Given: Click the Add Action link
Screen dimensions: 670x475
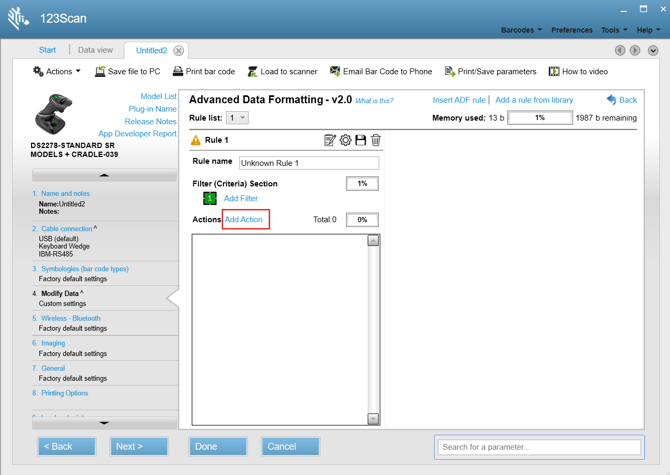Looking at the screenshot, I should (244, 219).
